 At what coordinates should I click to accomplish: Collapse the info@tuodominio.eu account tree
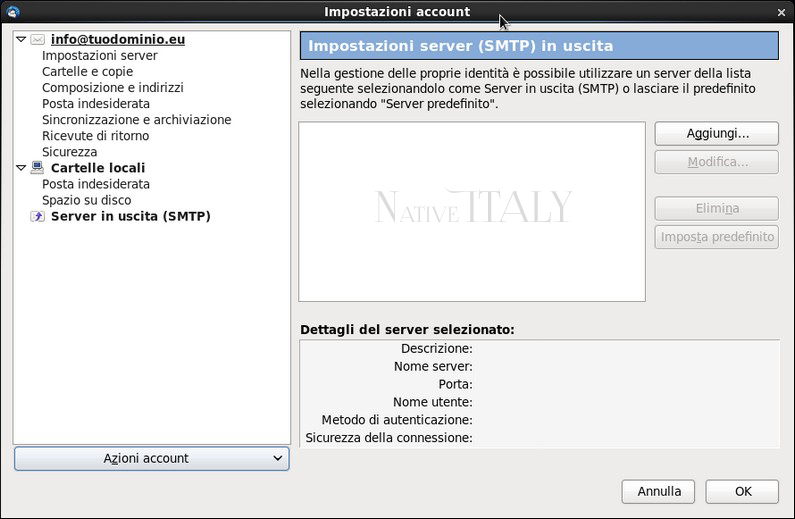click(x=21, y=39)
